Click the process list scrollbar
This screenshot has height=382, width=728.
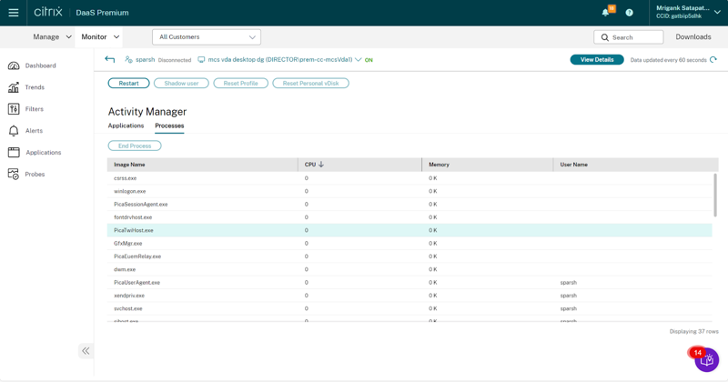715,195
